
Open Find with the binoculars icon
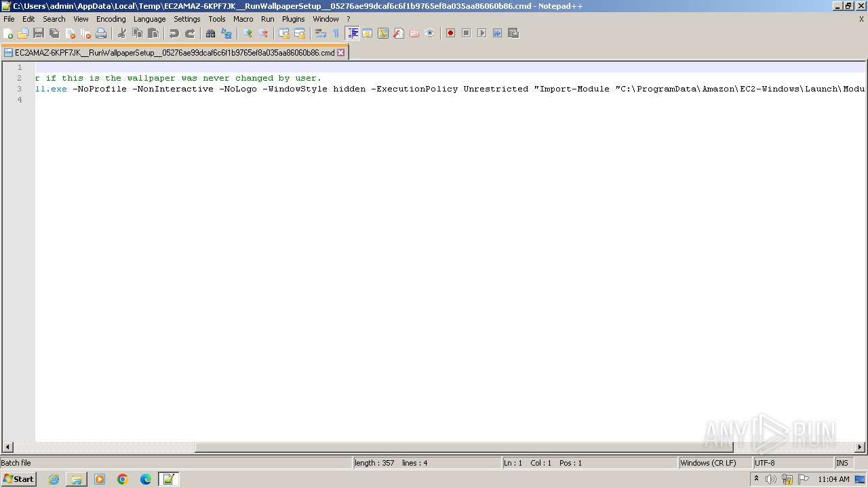pyautogui.click(x=211, y=33)
